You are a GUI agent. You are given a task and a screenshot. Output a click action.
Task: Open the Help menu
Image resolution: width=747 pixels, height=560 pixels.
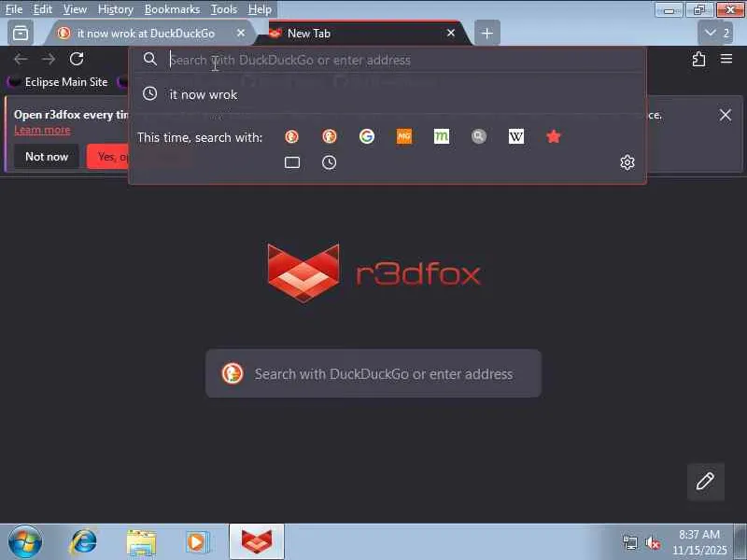click(260, 9)
